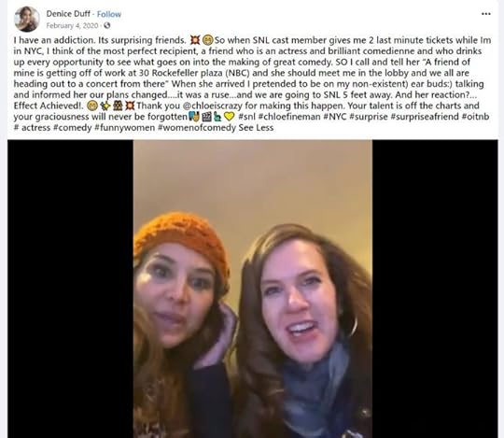The height and width of the screenshot is (438, 504).
Task: Open the #NYC hashtag
Action: pos(335,117)
